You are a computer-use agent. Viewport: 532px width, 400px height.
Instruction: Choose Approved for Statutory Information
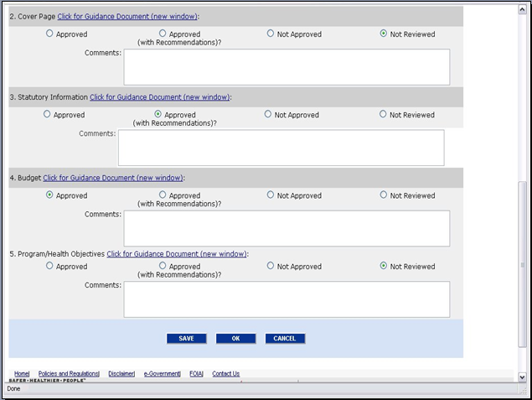(47, 114)
